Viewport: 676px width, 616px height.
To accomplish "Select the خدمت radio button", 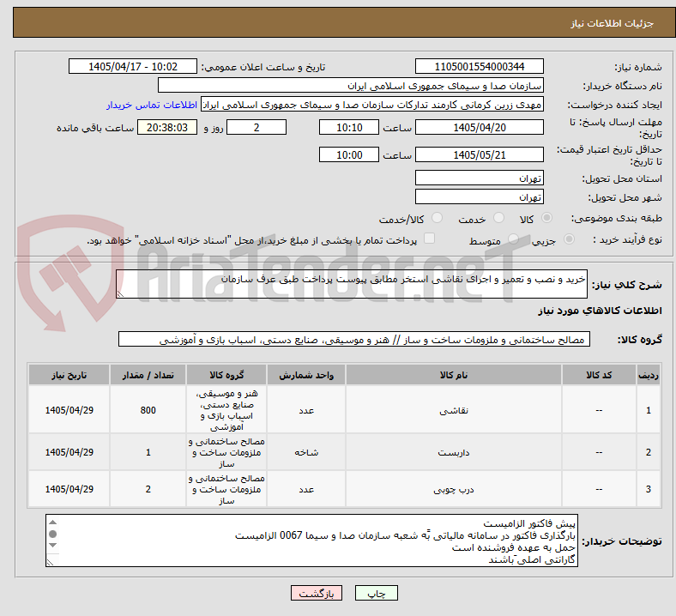I will [x=498, y=218].
